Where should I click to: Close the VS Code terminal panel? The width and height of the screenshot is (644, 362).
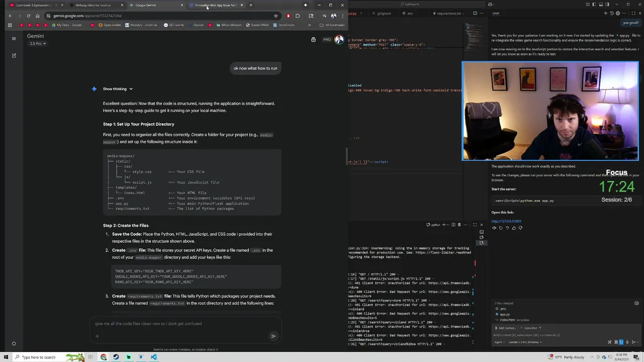coord(481,225)
